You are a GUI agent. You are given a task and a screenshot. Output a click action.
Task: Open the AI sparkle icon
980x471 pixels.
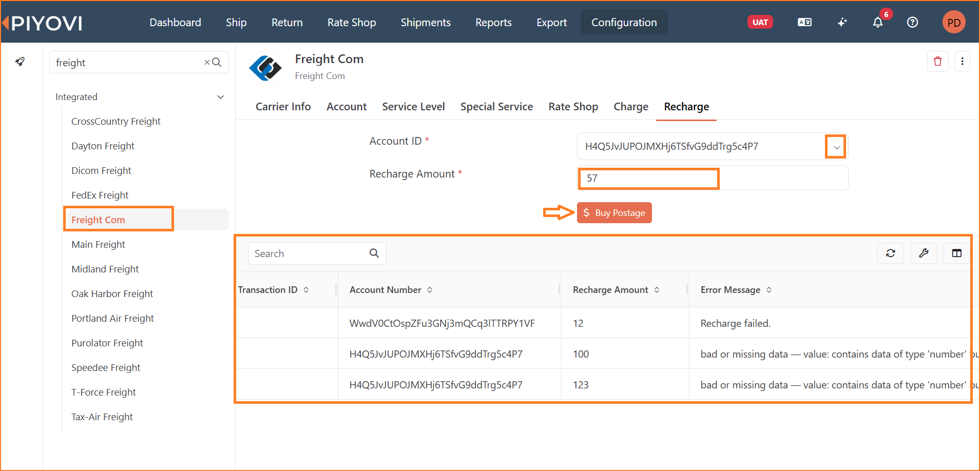[x=842, y=23]
